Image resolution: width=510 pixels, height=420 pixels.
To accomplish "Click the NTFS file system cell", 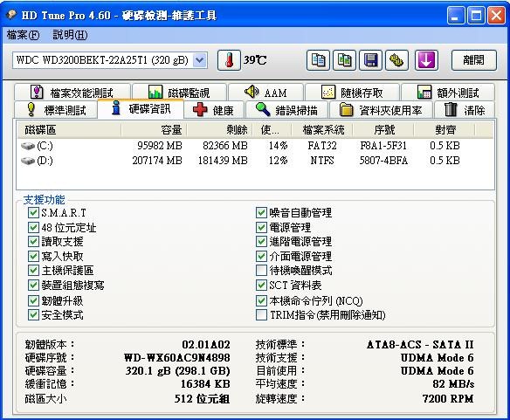I will point(322,161).
